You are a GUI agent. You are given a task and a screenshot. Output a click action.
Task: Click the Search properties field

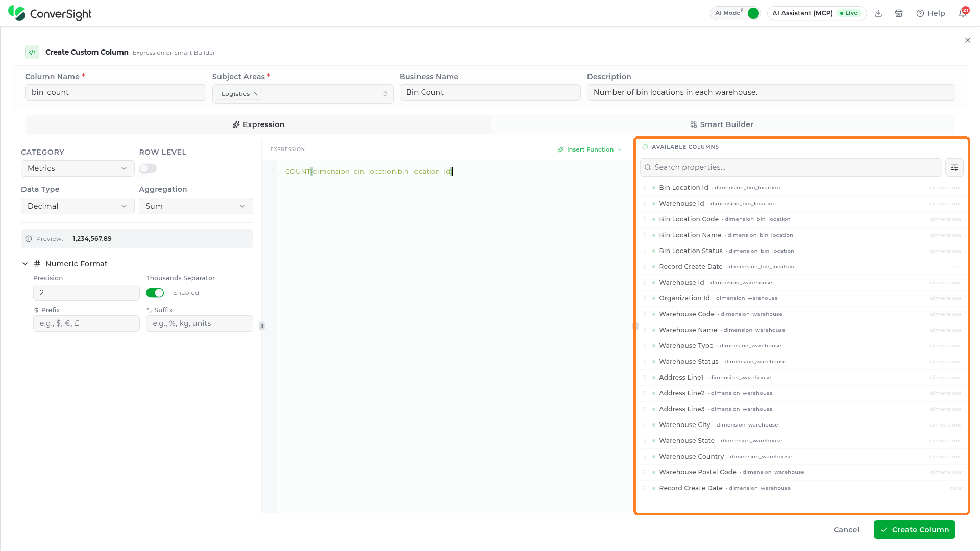(791, 167)
